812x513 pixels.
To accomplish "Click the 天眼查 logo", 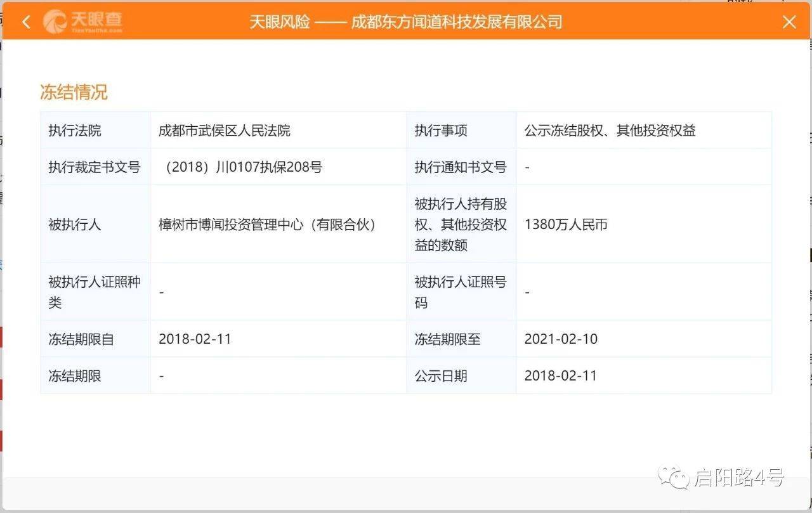I will coord(82,22).
